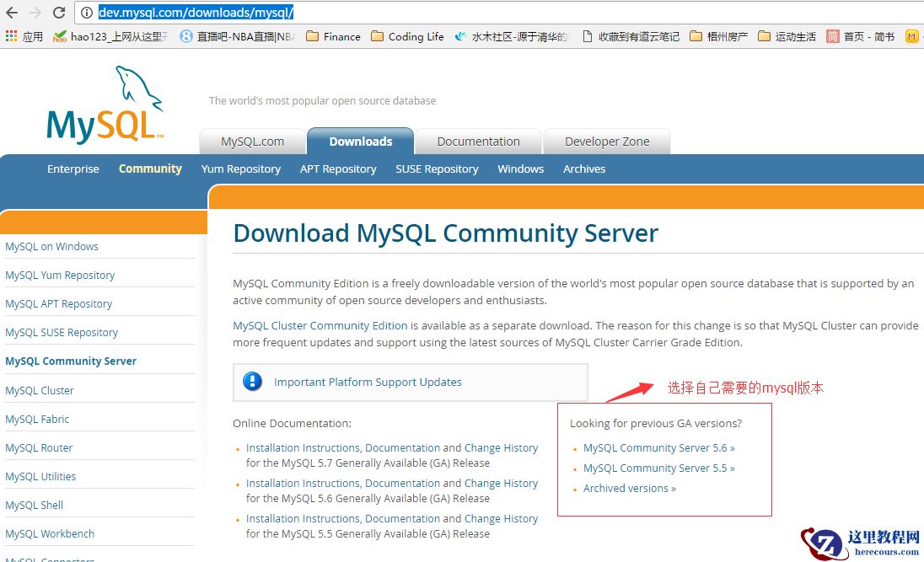Open the 首页 - 简书 bookmark

click(x=861, y=36)
